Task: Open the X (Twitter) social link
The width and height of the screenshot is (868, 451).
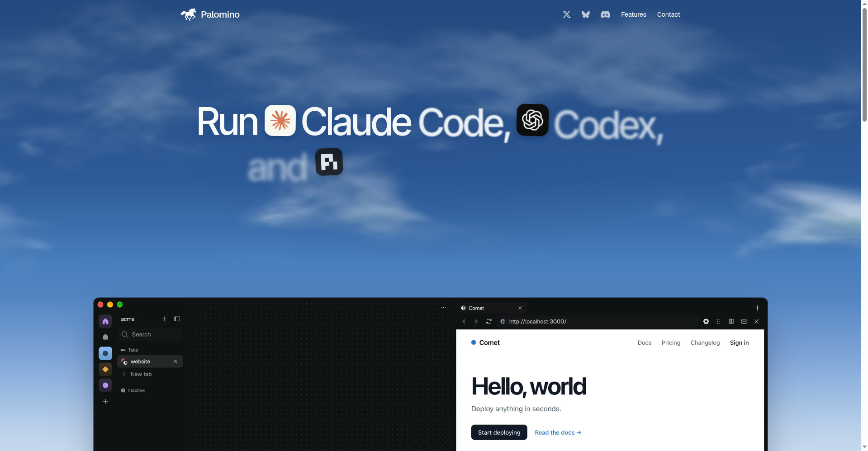Action: click(x=566, y=14)
